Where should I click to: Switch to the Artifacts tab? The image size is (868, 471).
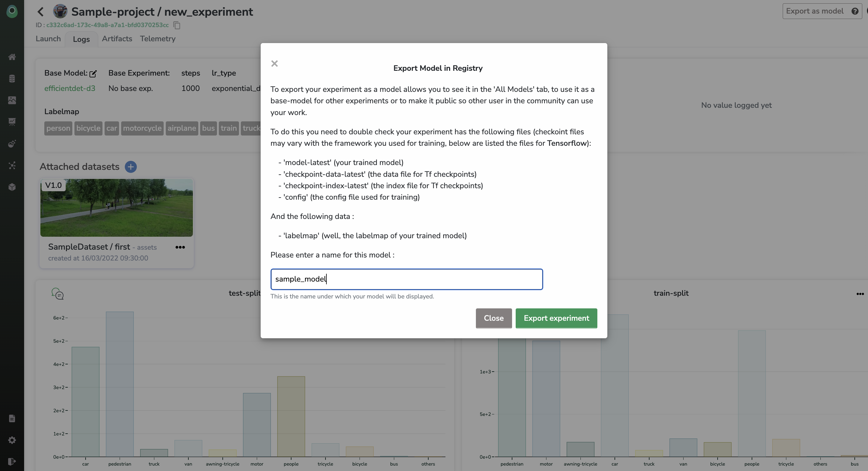[x=117, y=39]
